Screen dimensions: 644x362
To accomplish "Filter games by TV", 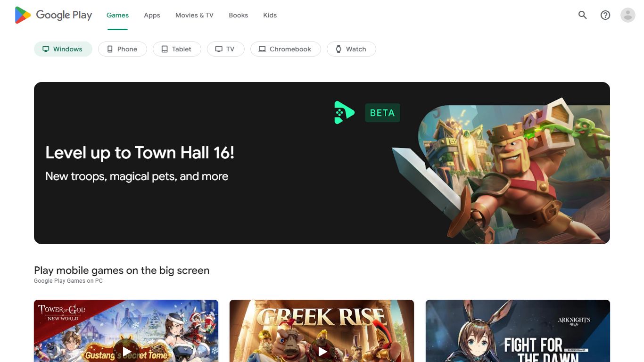I will click(x=225, y=49).
